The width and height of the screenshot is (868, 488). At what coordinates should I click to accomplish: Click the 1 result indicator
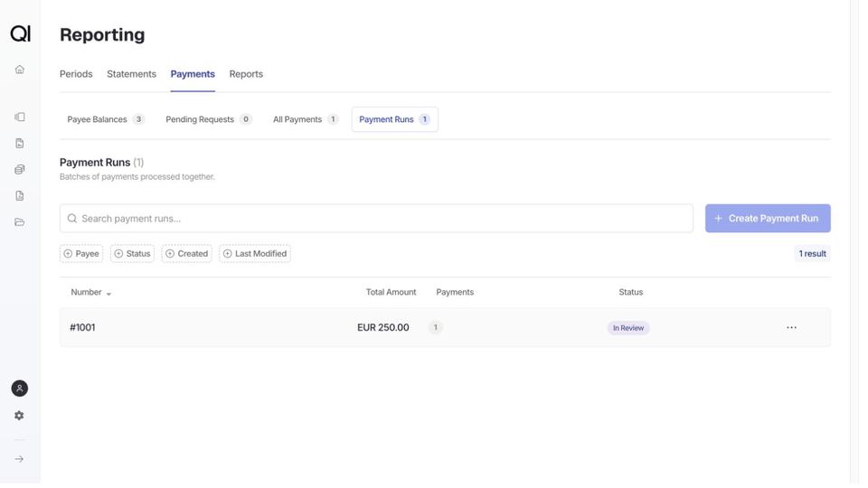820,256
